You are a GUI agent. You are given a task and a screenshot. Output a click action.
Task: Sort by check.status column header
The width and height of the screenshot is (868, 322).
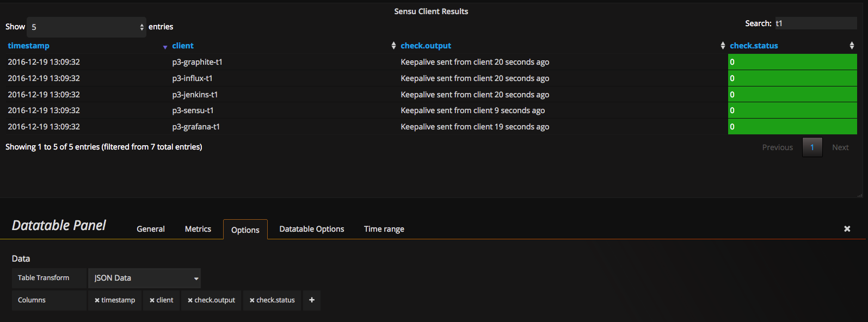coord(754,46)
